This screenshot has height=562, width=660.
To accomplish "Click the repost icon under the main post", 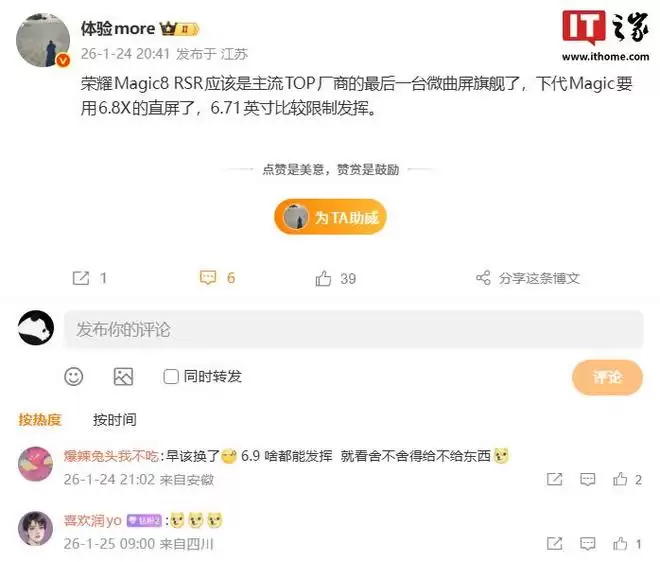I will click(x=81, y=278).
